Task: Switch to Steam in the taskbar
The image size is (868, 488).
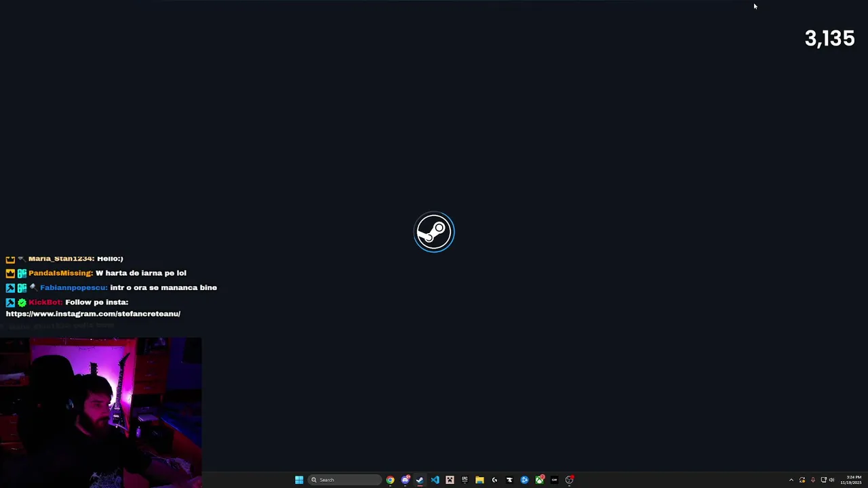Action: 420,480
